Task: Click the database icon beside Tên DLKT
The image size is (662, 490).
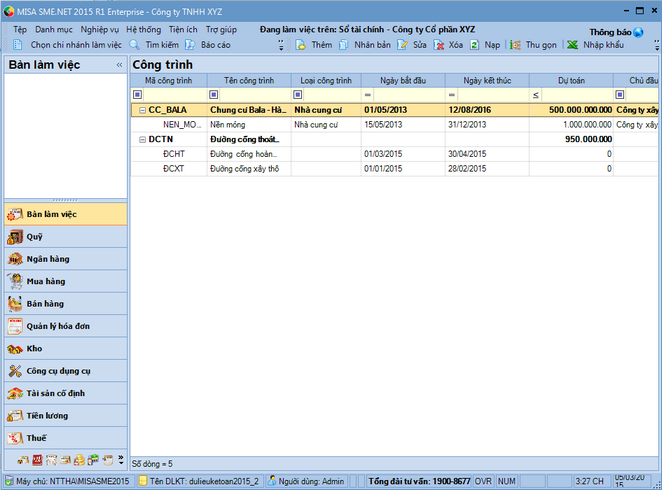Action: coord(143,481)
